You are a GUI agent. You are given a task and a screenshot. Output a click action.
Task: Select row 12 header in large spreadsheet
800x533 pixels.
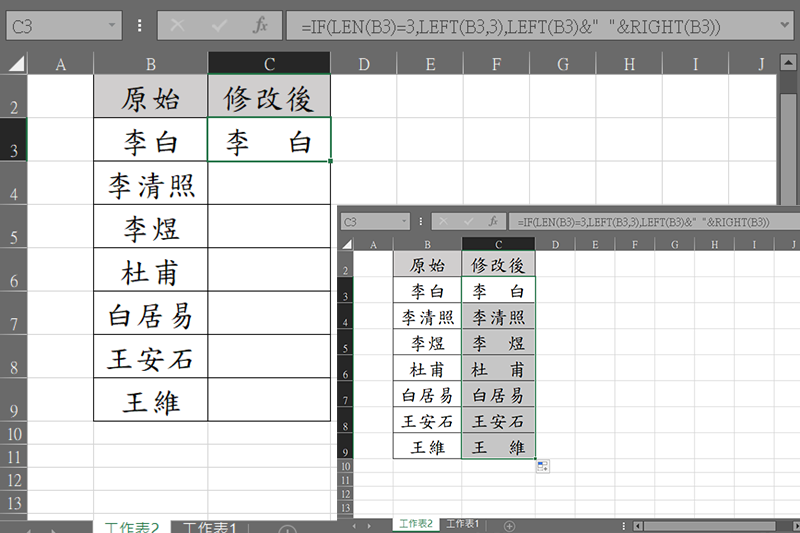pos(13,479)
